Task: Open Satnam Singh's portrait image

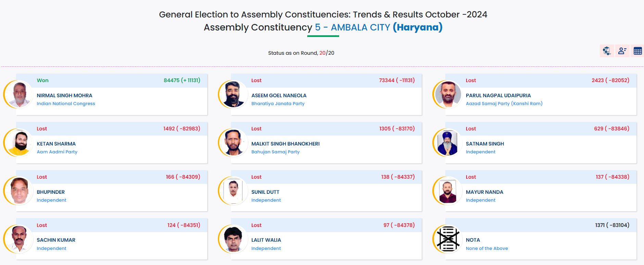Action: [448, 142]
